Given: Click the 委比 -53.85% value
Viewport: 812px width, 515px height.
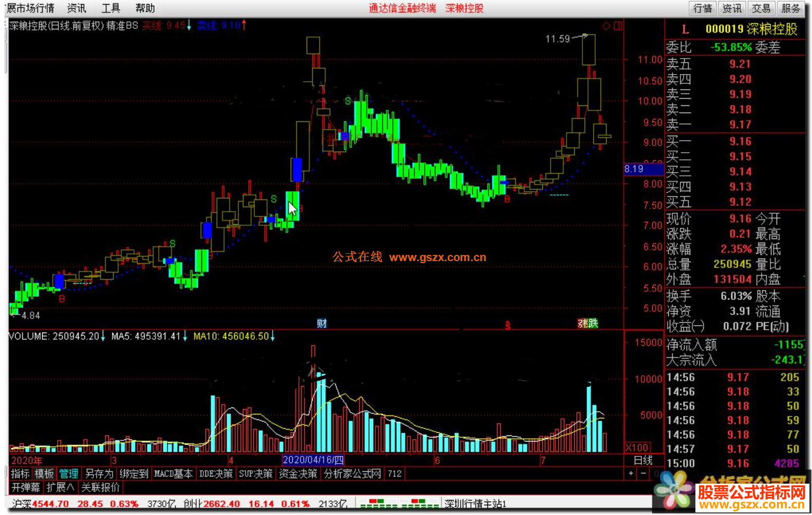Looking at the screenshot, I should [x=731, y=47].
